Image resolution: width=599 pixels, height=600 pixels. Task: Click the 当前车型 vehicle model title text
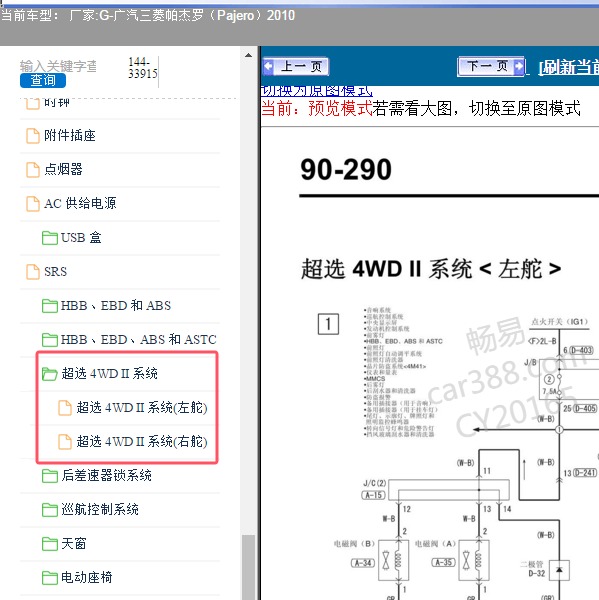(148, 16)
